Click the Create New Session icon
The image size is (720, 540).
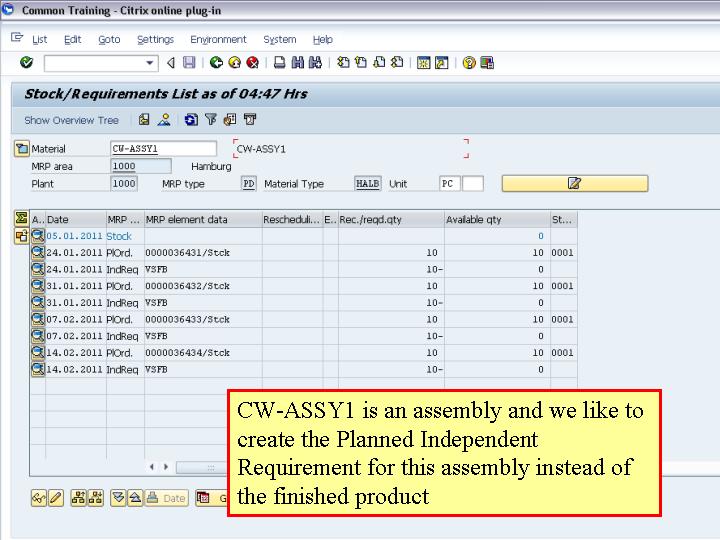[423, 62]
